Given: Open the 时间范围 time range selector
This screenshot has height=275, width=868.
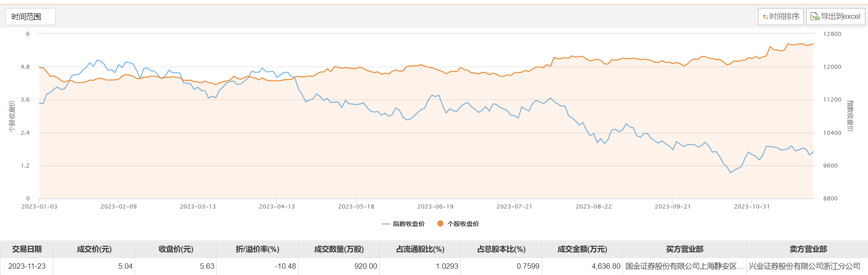Looking at the screenshot, I should click(30, 17).
